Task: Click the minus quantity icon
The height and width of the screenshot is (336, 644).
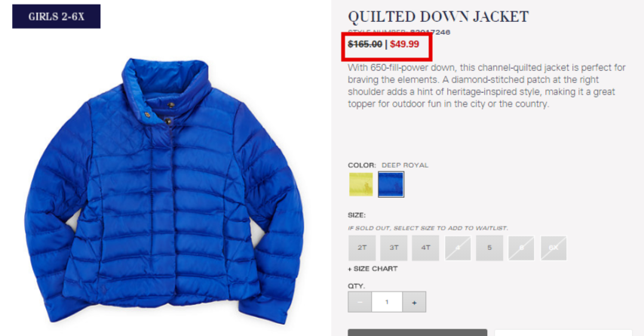Action: [360, 302]
